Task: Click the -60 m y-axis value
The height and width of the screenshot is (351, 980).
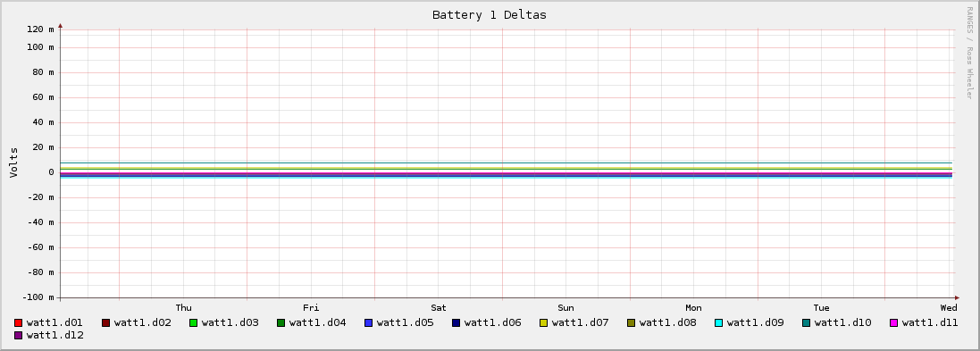Action: coord(40,247)
